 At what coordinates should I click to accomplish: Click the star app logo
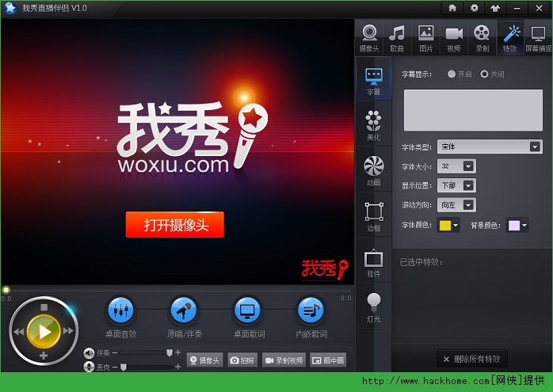(10, 8)
